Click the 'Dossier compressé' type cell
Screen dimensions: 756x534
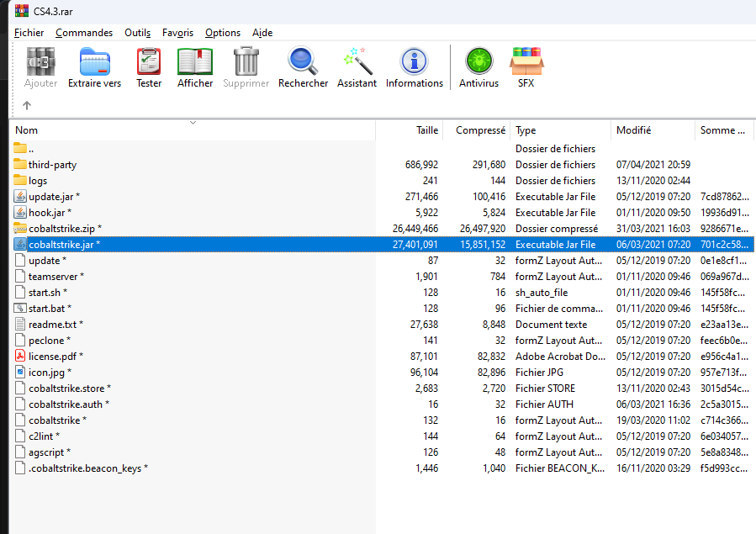click(x=557, y=229)
